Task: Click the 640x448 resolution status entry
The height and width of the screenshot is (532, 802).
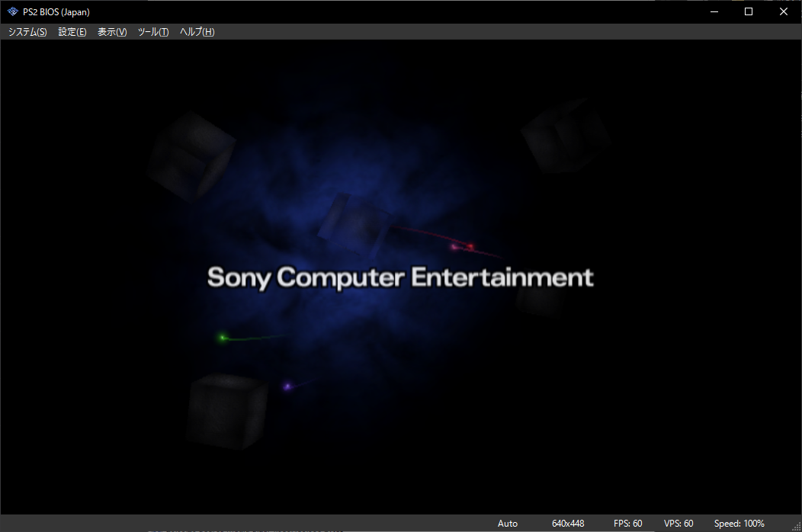Action: (568, 524)
